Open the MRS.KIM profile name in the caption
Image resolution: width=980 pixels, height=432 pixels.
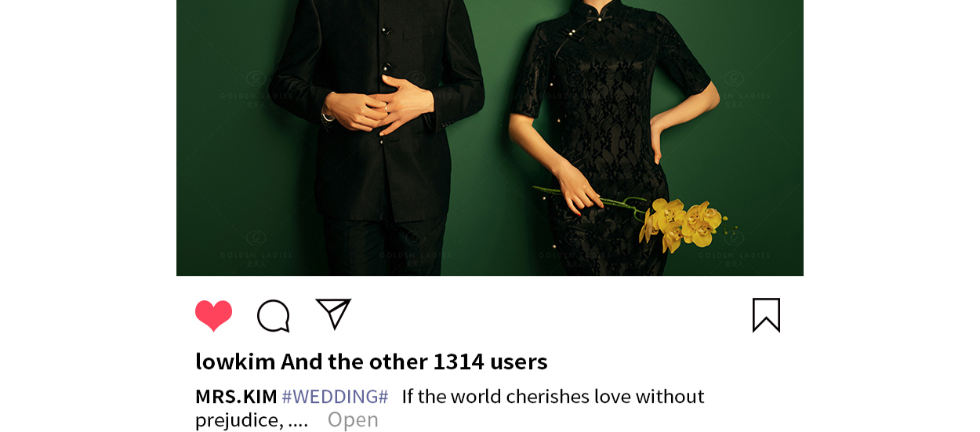point(236,396)
